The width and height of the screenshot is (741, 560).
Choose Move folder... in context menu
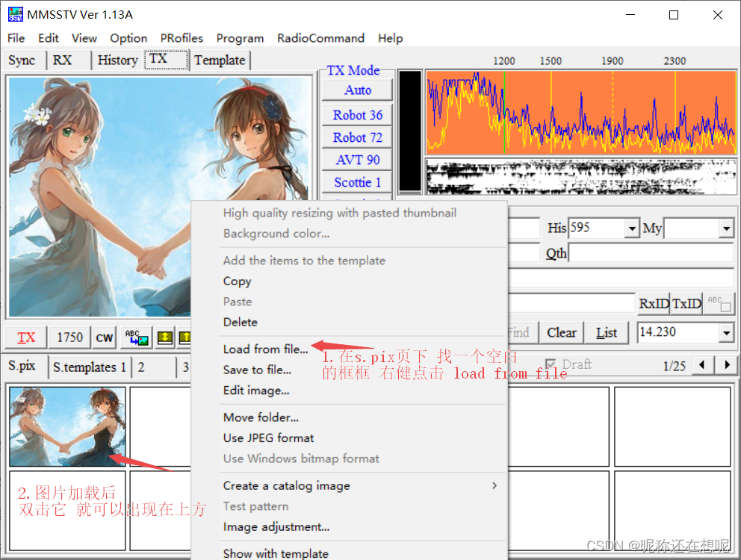261,417
